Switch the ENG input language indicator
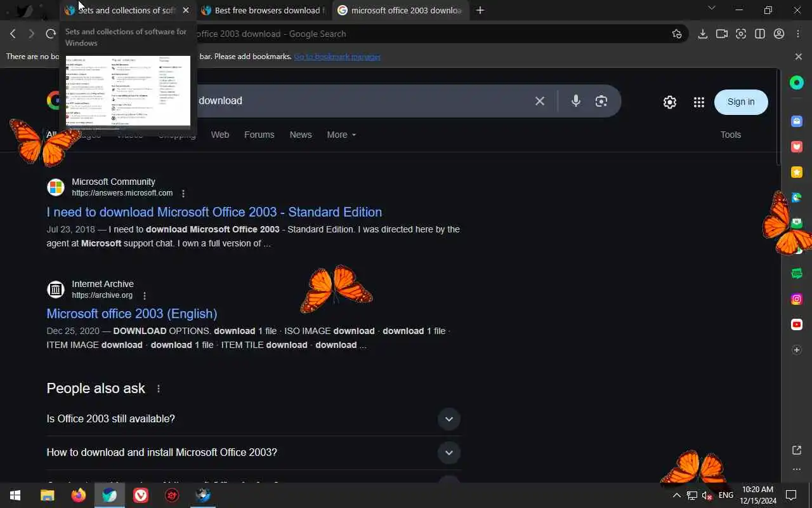Image resolution: width=812 pixels, height=508 pixels. pyautogui.click(x=726, y=495)
